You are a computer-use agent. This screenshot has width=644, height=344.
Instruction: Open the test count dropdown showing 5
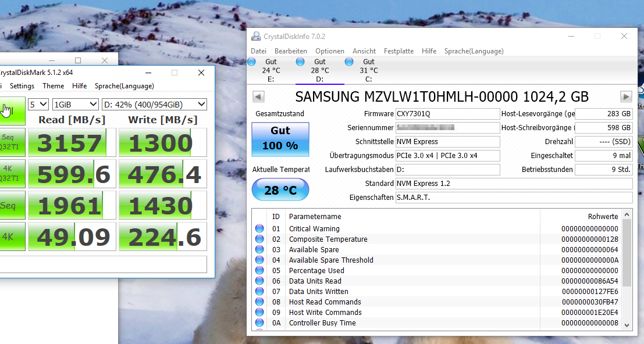coord(38,105)
